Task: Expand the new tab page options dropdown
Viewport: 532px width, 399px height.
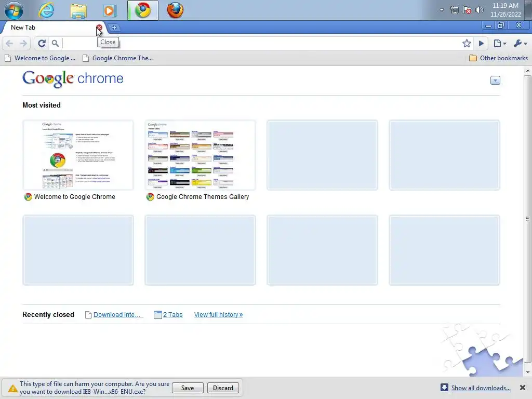Action: pyautogui.click(x=495, y=81)
